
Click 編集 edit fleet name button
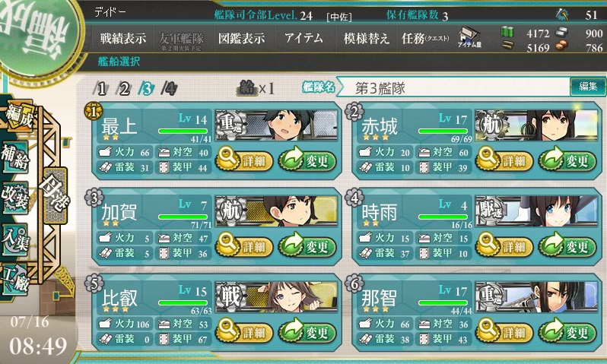coord(588,87)
